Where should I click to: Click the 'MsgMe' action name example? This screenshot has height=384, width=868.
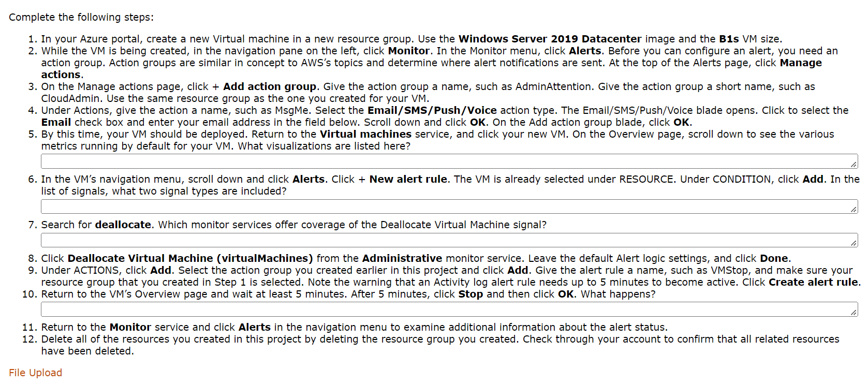coord(292,110)
